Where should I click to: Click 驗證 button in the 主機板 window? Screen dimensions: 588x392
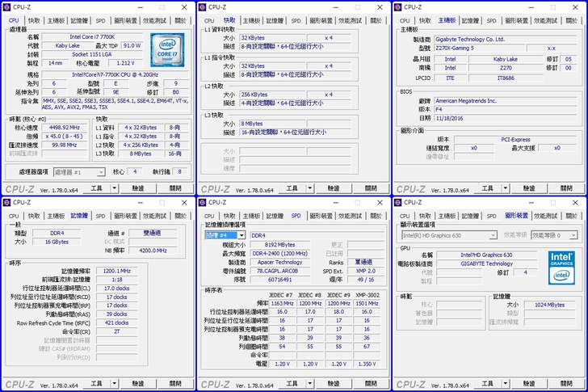click(529, 188)
